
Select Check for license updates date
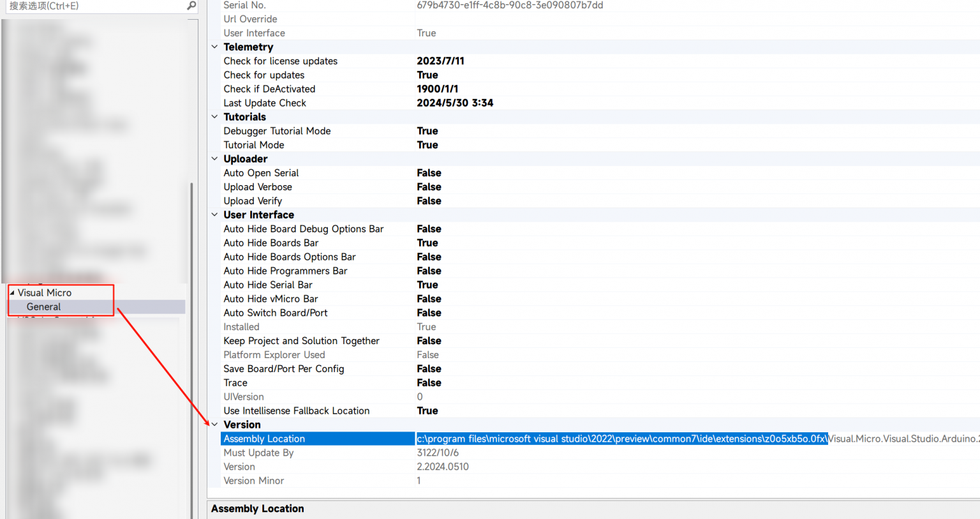[440, 61]
